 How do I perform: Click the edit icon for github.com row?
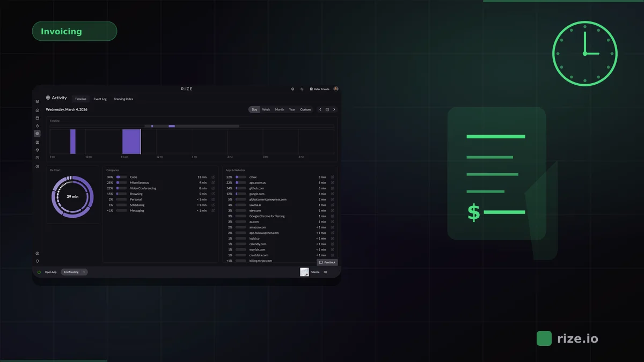coord(332,188)
